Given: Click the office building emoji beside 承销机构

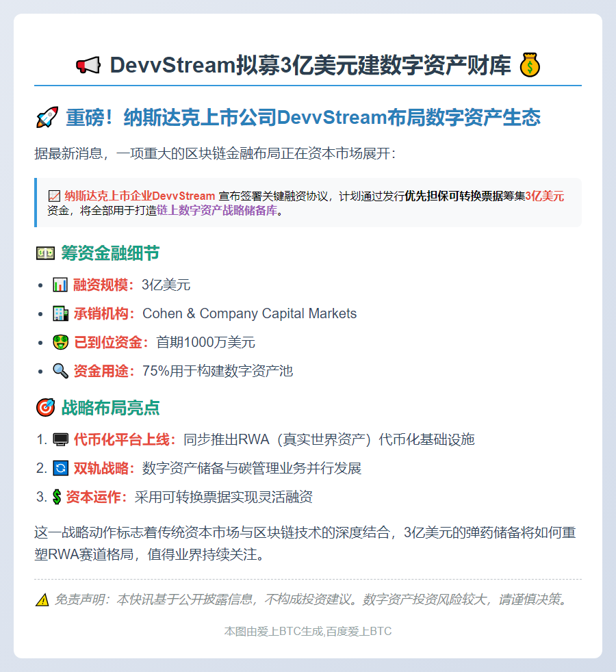Looking at the screenshot, I should [x=60, y=313].
